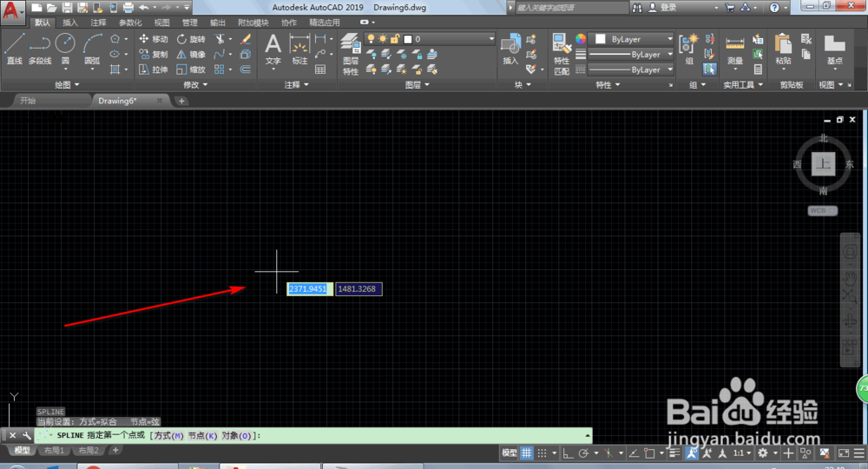
Task: Click the 复制 (Copy) tool
Action: [154, 54]
